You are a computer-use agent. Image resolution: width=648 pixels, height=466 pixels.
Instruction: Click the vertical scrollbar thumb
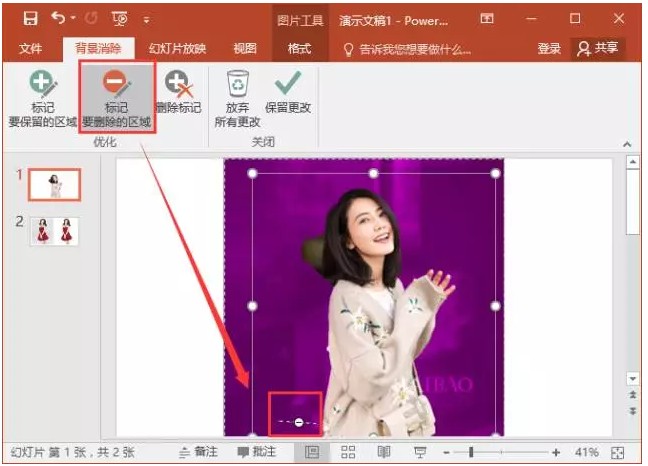[633, 202]
